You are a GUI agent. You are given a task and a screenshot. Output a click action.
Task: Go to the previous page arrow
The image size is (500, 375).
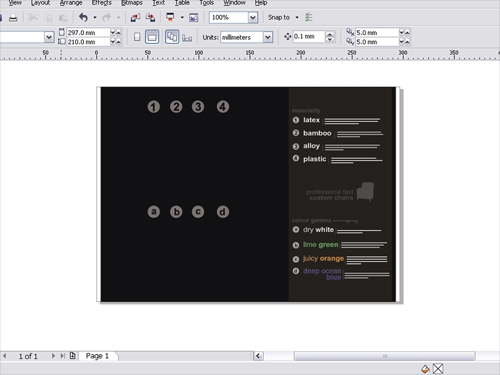tap(5, 356)
